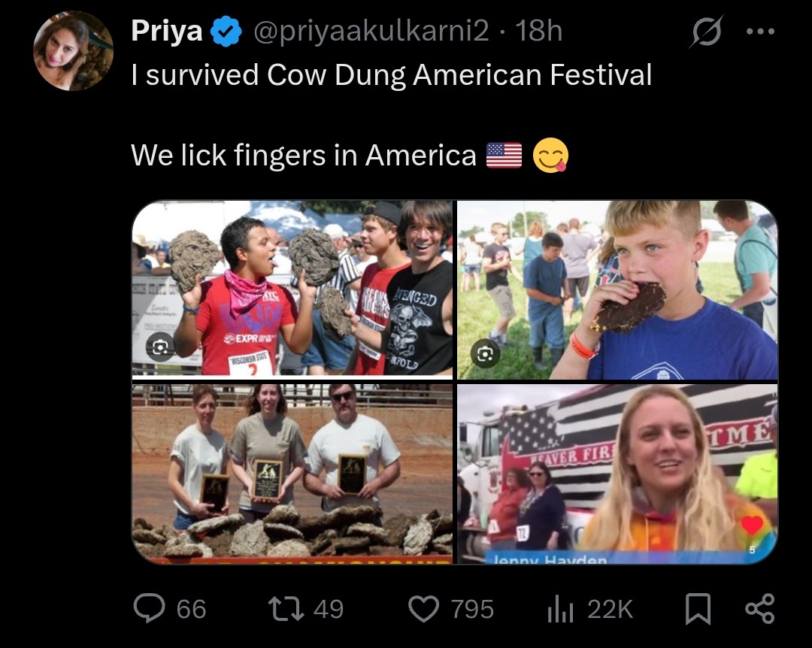Open the three people holding plaques photo
This screenshot has height=648, width=812.
[292, 474]
